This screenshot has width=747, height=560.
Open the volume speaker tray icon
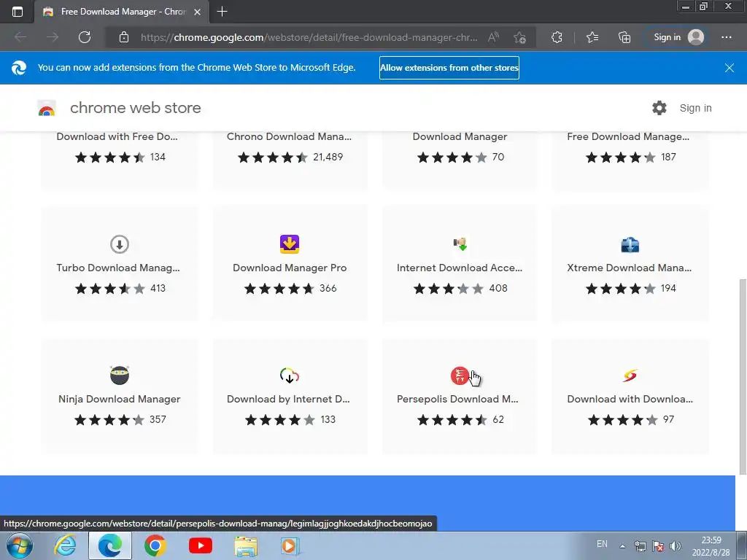(x=675, y=546)
